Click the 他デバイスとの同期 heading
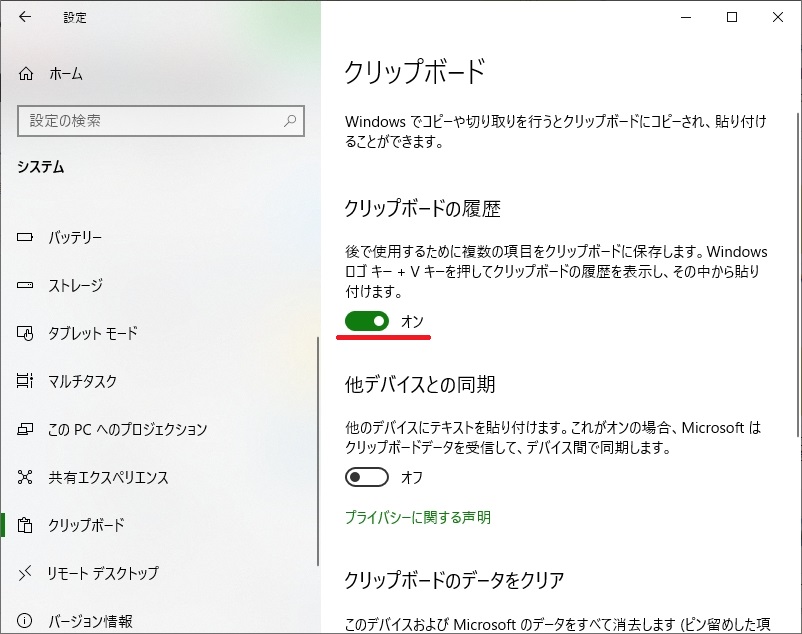The height and width of the screenshot is (634, 802). 420,384
